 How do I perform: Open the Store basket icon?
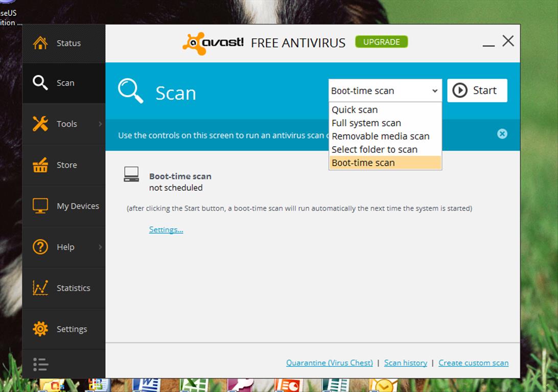(x=40, y=165)
